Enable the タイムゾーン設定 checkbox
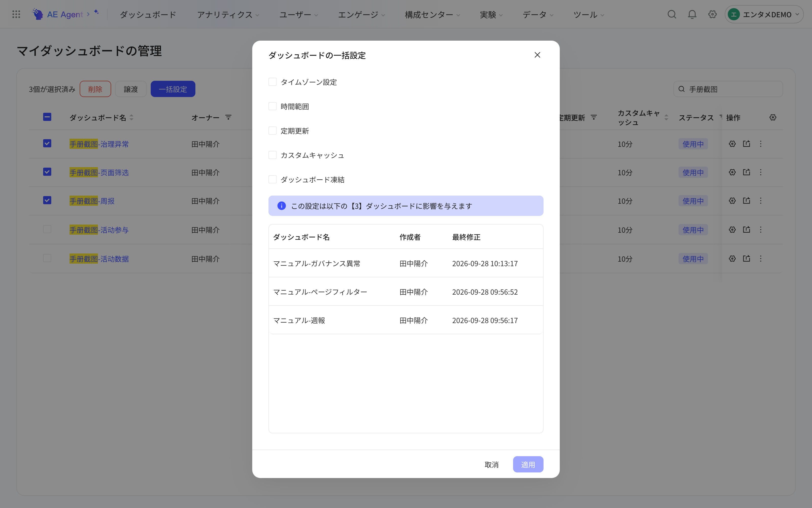The width and height of the screenshot is (812, 508). tap(273, 82)
